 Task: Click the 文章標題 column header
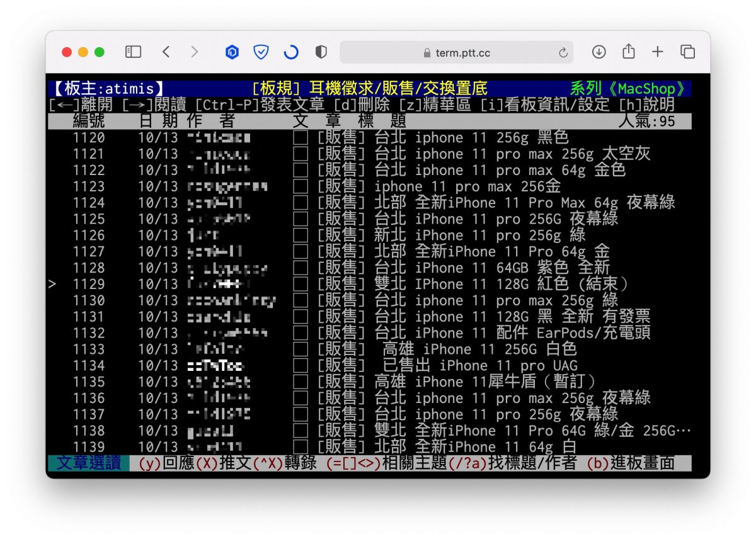(x=349, y=121)
